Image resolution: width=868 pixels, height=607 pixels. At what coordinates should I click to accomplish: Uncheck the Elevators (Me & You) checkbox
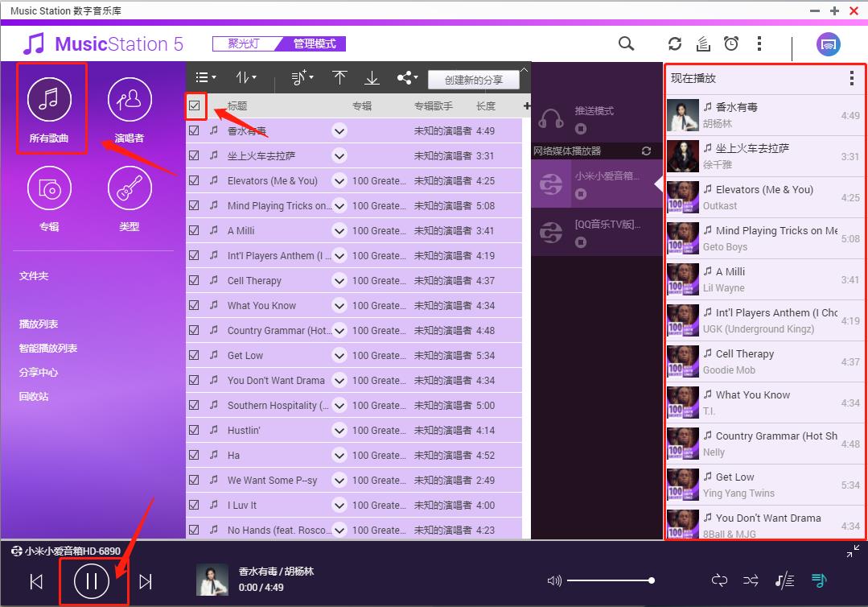[x=194, y=180]
